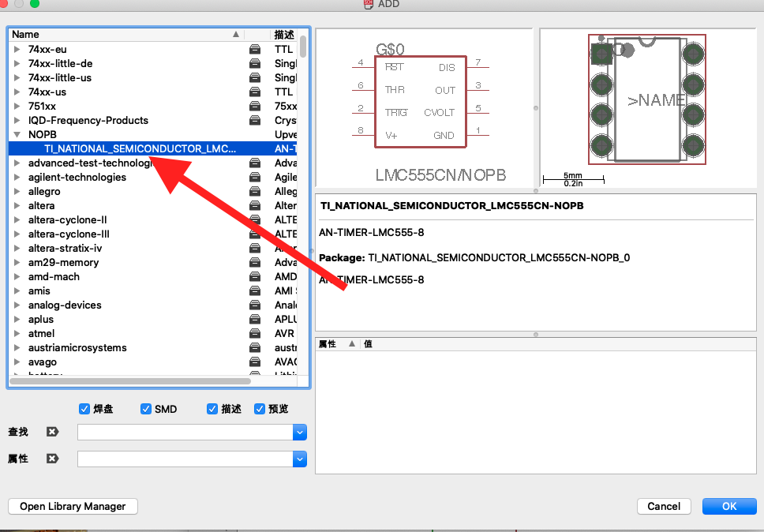Clear the 查找 search field
The width and height of the screenshot is (764, 532).
click(52, 432)
